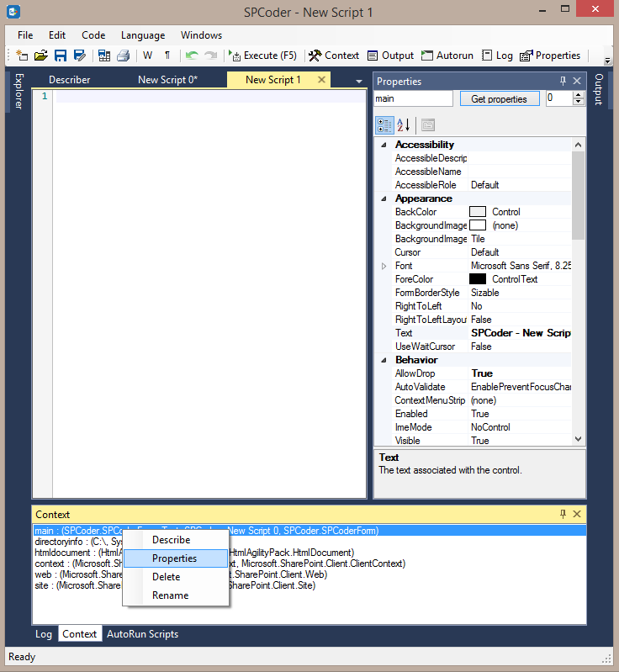Toggle word wrap with the W button

pos(147,56)
